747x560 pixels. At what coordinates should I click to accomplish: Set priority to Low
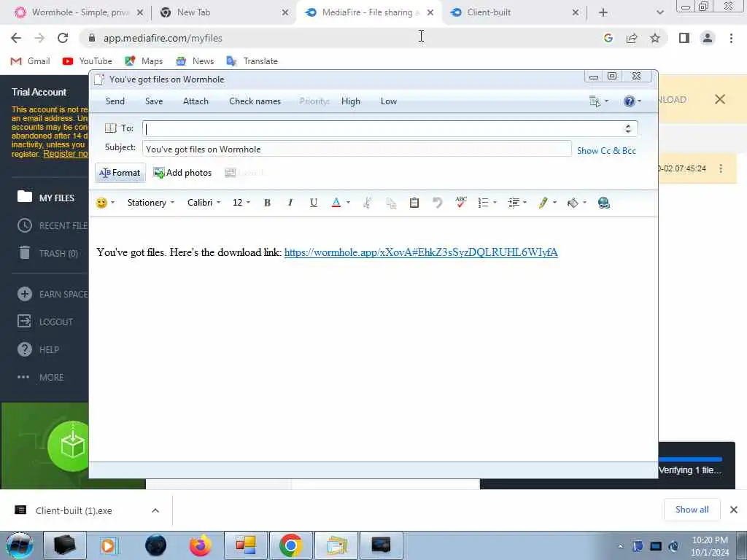click(x=389, y=101)
